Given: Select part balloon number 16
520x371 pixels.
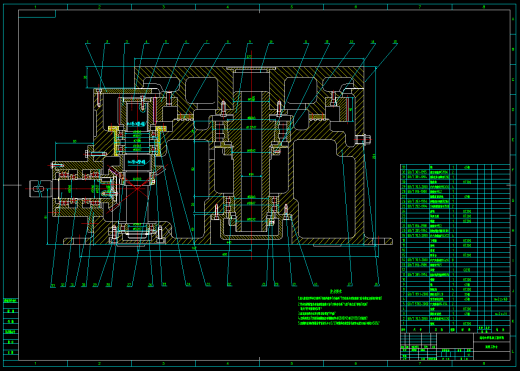Looking at the screenshot, I should coord(377,285).
